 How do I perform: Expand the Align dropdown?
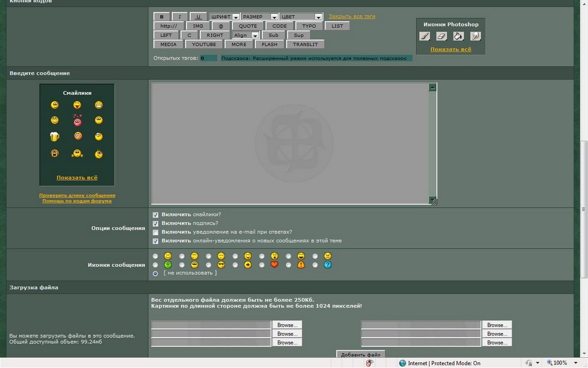click(x=246, y=36)
